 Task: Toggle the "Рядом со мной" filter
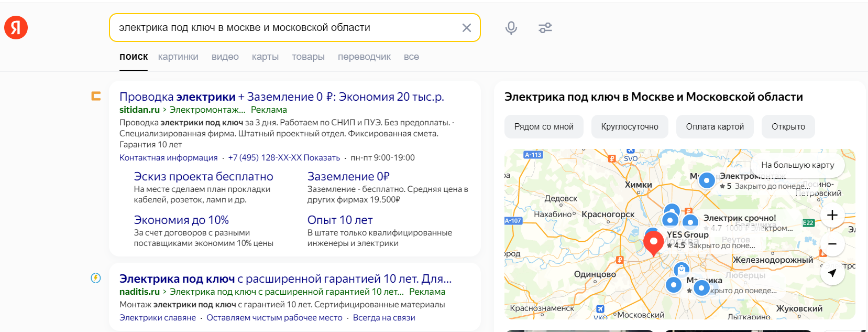[x=544, y=127]
